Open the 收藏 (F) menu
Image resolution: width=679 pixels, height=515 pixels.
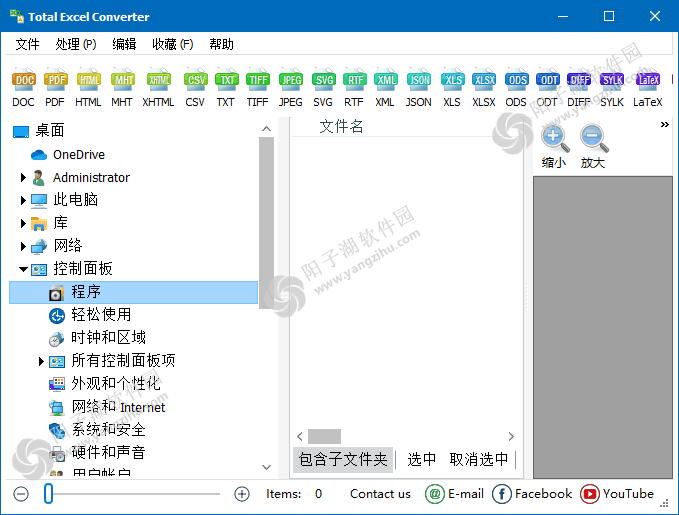coord(172,44)
